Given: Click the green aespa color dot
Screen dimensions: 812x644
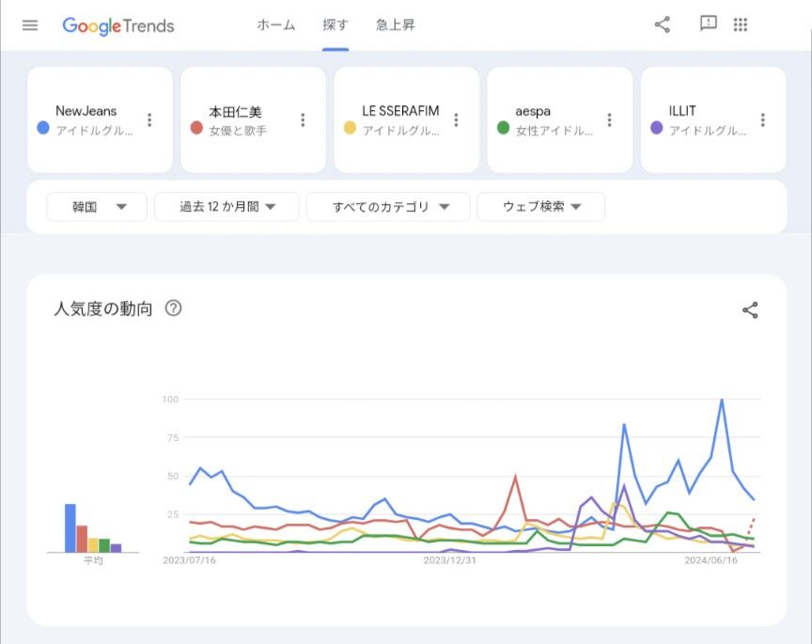Looking at the screenshot, I should (x=503, y=128).
